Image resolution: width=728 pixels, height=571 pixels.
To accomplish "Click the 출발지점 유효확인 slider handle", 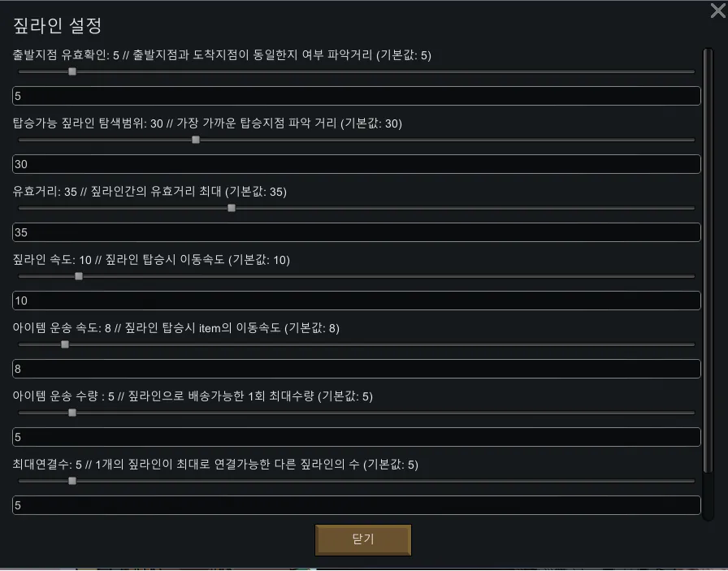I will click(72, 71).
